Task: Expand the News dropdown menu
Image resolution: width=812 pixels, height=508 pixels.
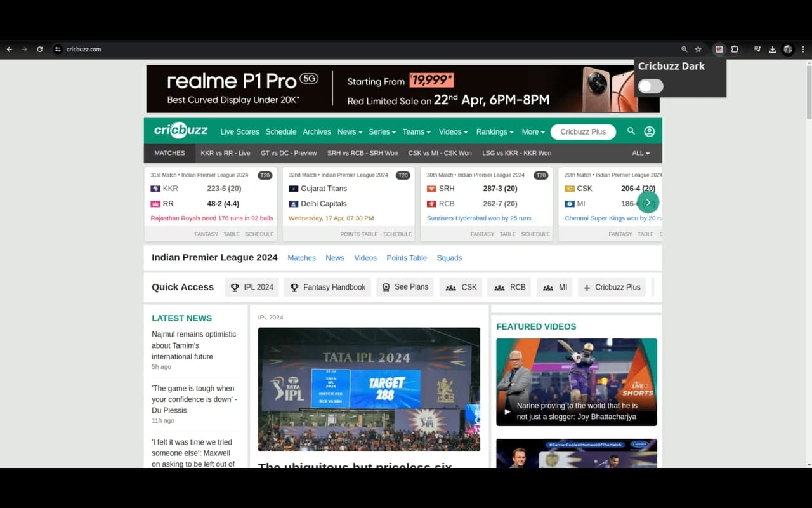Action: point(350,132)
